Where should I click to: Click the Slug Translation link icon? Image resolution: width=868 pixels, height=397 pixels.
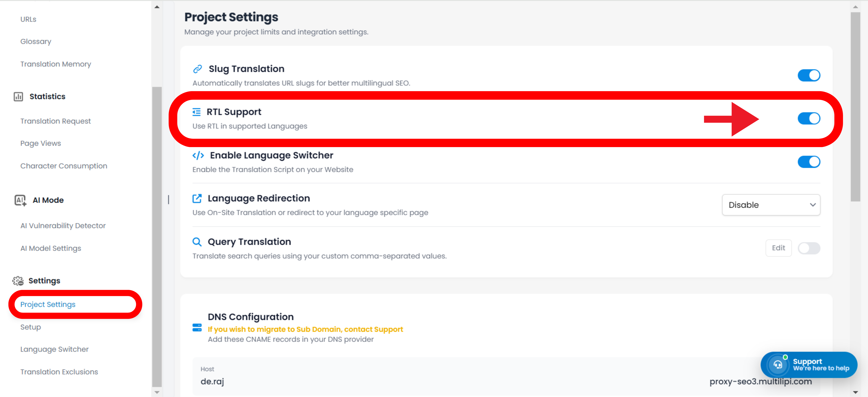click(x=197, y=69)
